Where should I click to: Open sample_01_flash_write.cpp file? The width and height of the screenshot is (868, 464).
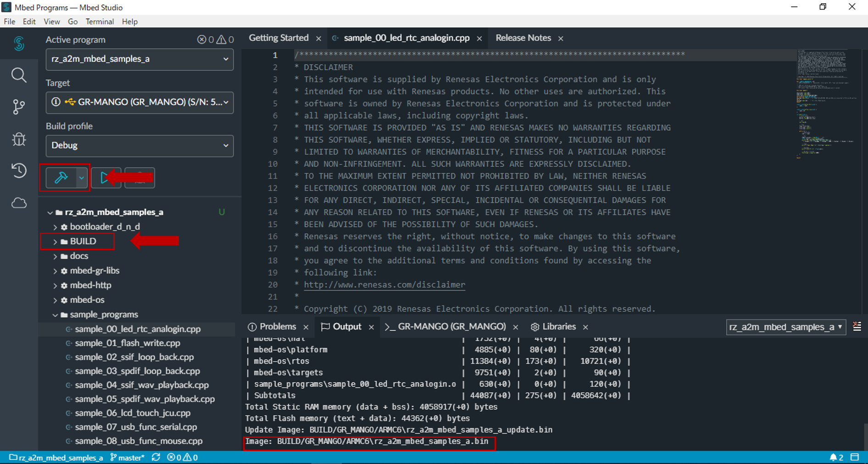click(x=128, y=343)
